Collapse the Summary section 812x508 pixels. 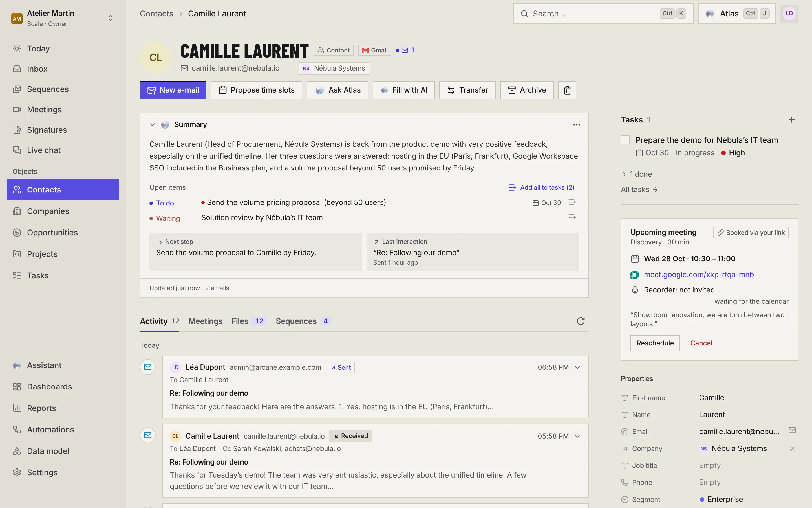click(x=152, y=125)
